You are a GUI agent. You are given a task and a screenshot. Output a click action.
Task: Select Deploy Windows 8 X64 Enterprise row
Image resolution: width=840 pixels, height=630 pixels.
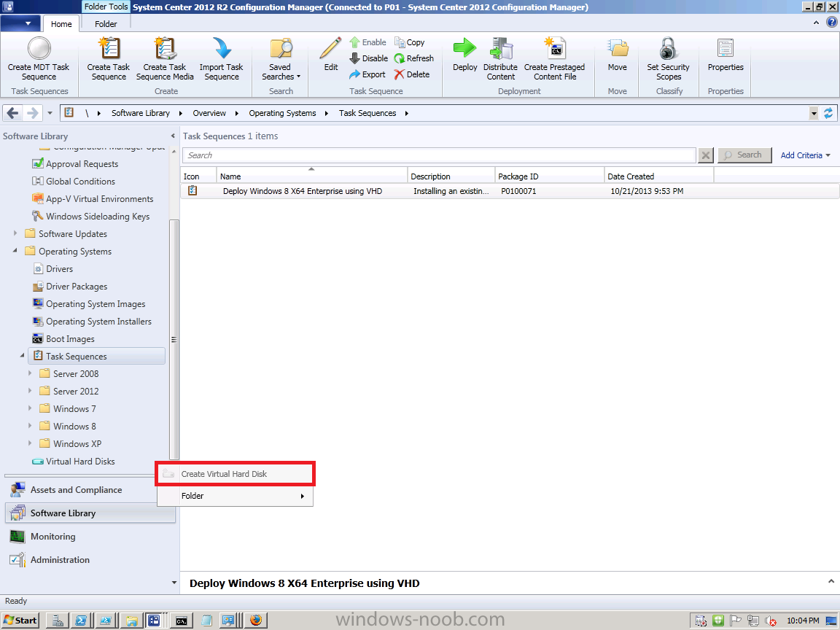point(510,191)
